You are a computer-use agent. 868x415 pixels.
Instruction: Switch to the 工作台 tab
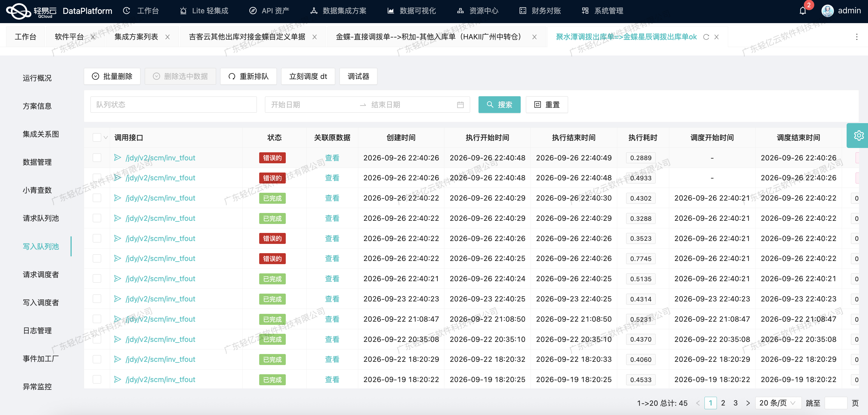[25, 37]
